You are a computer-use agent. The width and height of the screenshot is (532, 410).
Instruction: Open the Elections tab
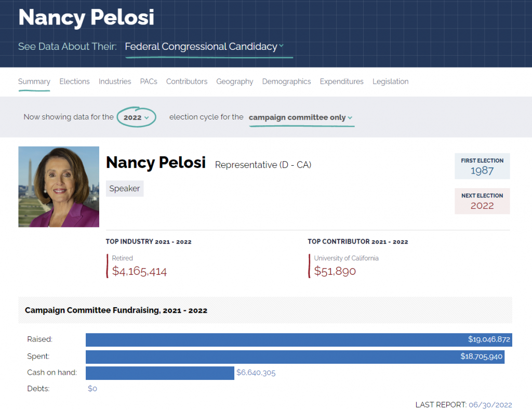pos(74,82)
